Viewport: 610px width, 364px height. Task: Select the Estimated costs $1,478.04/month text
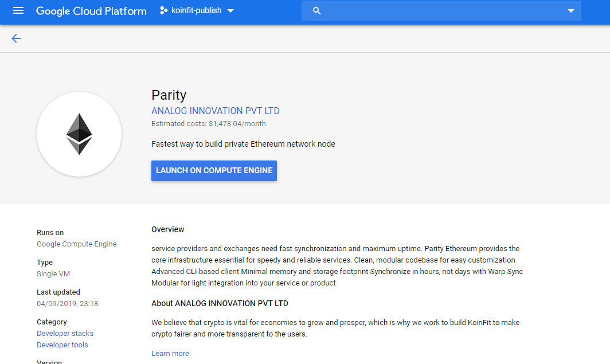pos(209,124)
